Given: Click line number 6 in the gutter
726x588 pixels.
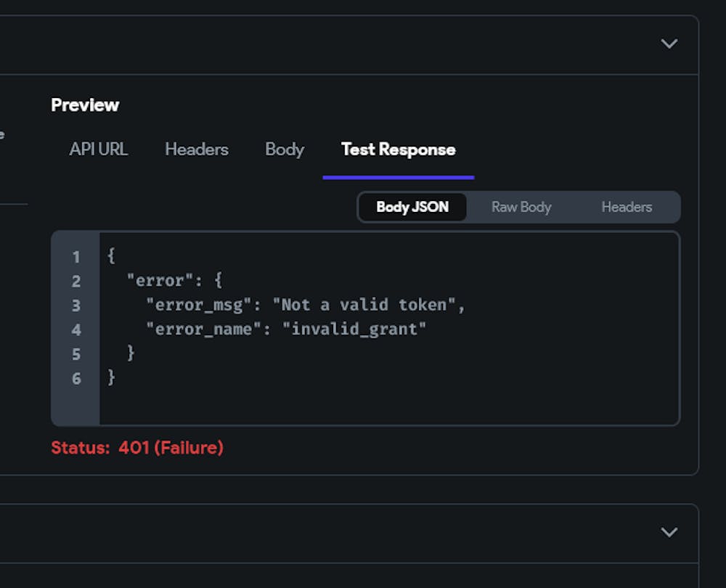Looking at the screenshot, I should pyautogui.click(x=76, y=378).
